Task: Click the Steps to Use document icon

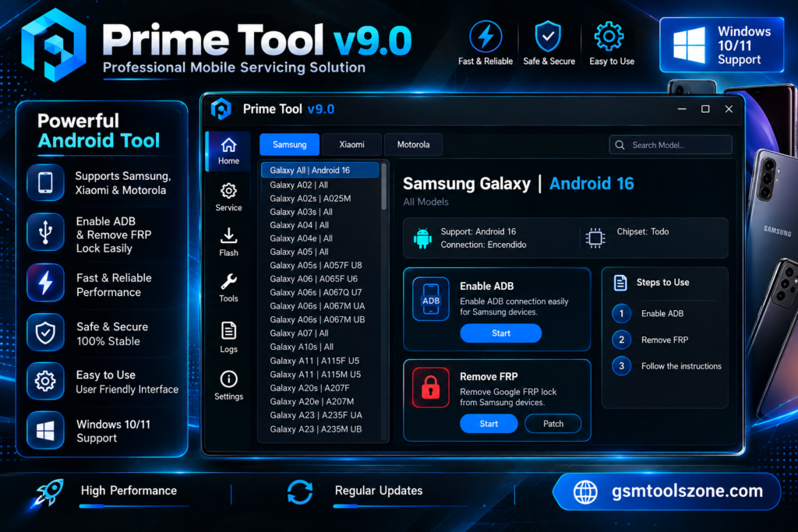Action: (620, 282)
